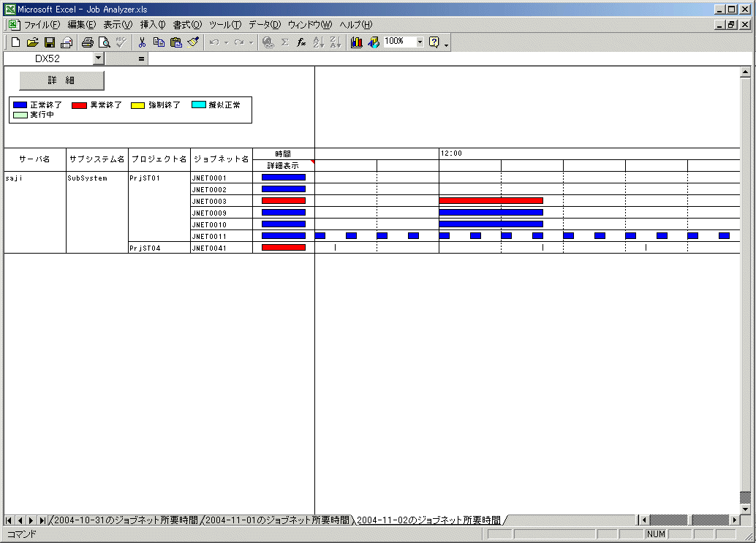Click the Cut scissors icon

click(142, 42)
